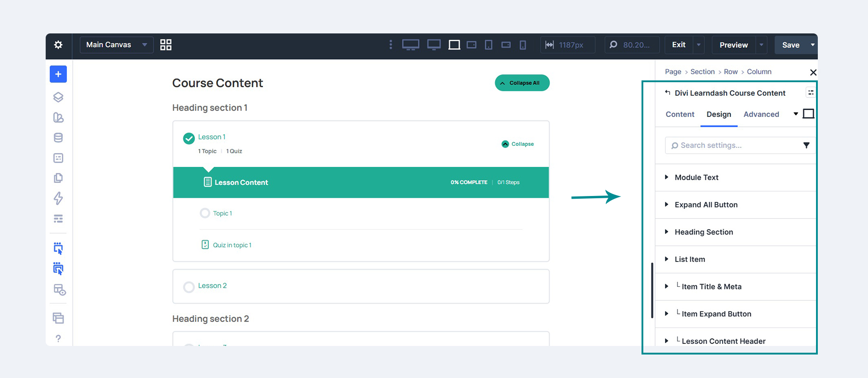Click the Preview button

click(733, 45)
